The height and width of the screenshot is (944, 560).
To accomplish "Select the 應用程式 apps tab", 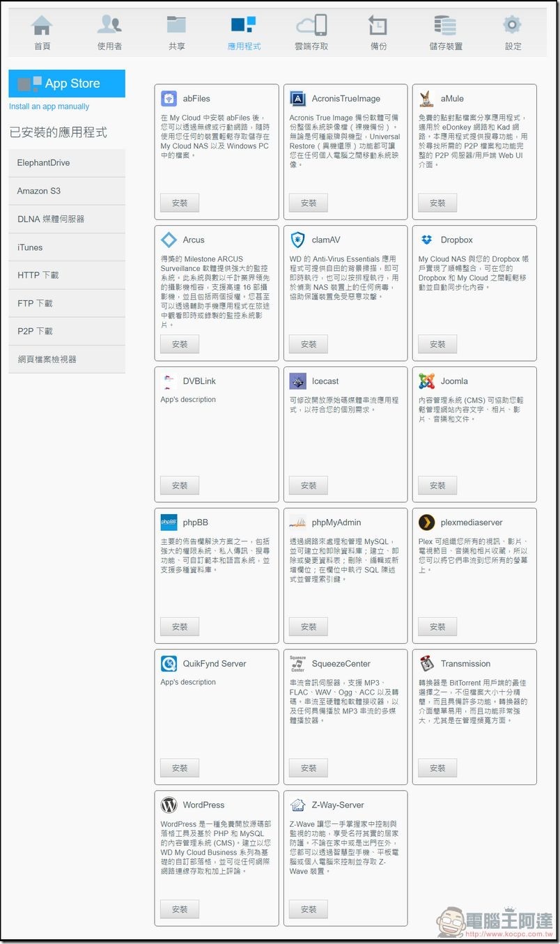I will pos(243,33).
